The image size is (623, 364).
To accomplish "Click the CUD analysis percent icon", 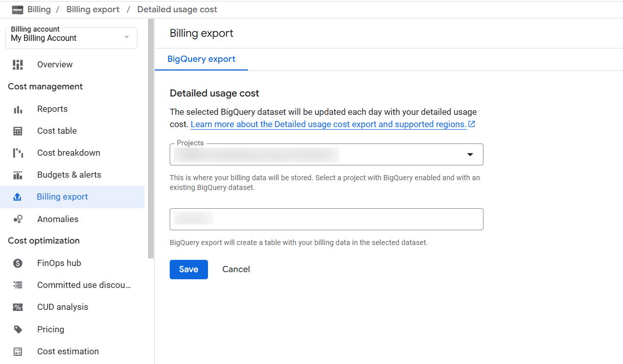I will (18, 307).
